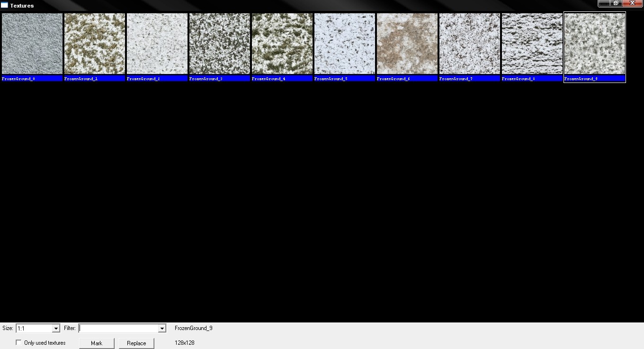Screen dimensions: 644x349
Task: Click the Textures title bar window icon
Action: point(4,6)
